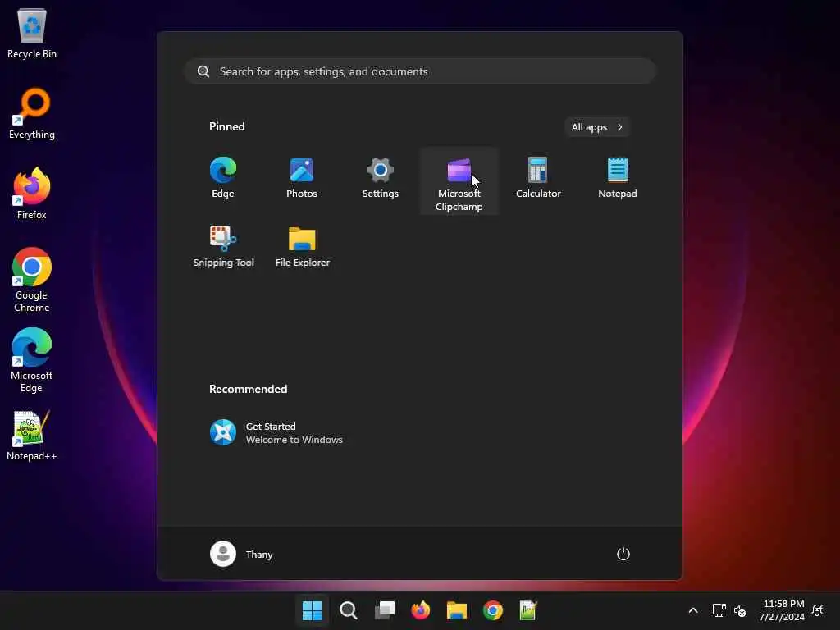Screen dimensions: 840x630
Task: Open File Explorer from the taskbar
Action: [x=456, y=610]
